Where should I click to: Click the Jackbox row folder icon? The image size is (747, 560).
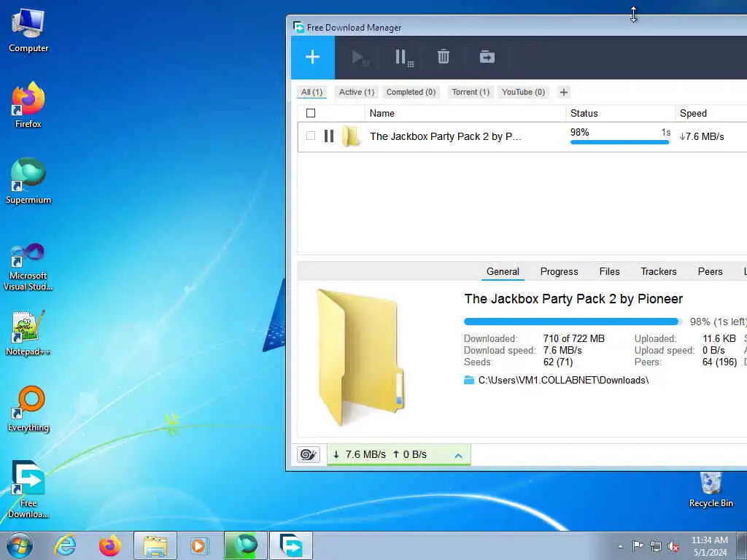351,136
